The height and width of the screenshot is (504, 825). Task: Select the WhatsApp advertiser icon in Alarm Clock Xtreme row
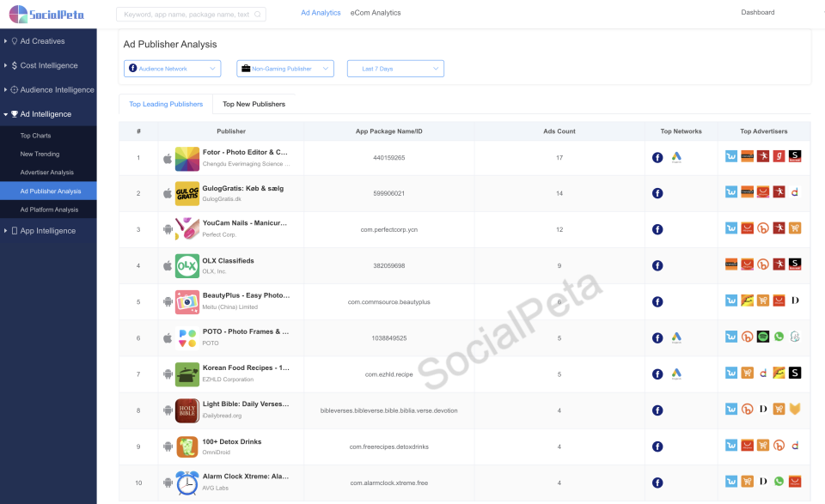779,481
